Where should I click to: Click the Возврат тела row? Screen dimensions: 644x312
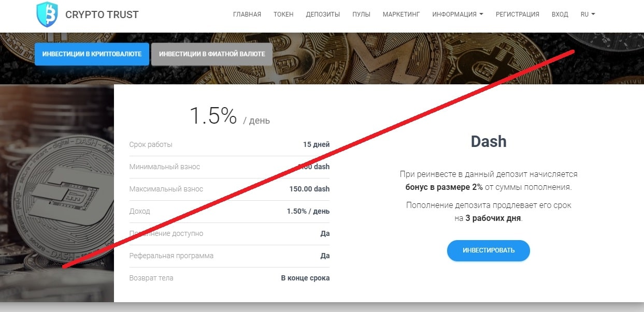(229, 278)
